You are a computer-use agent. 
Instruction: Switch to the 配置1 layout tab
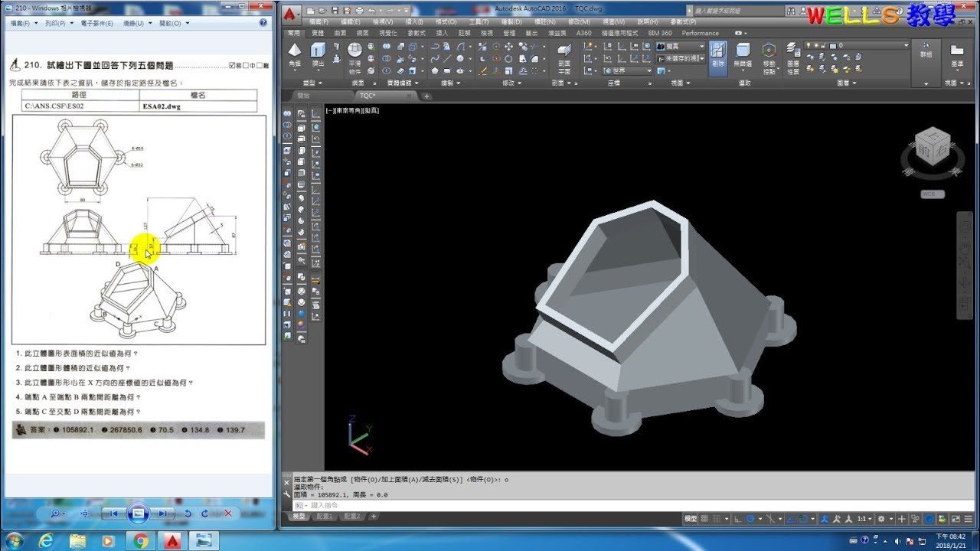326,517
